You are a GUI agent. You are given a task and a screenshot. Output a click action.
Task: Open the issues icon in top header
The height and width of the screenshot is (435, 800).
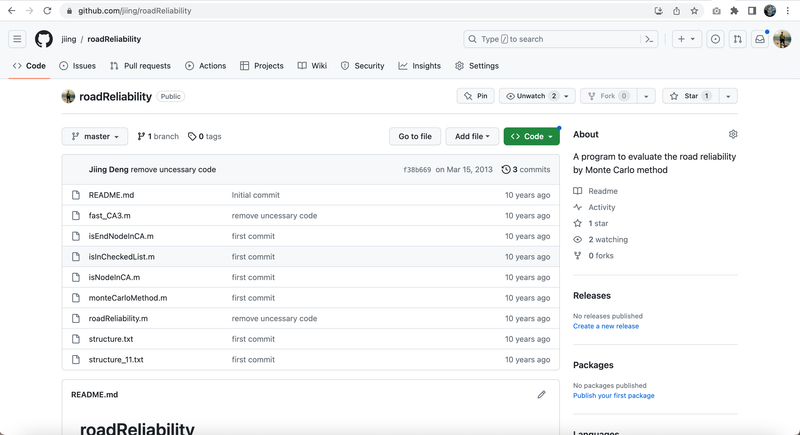(x=715, y=39)
